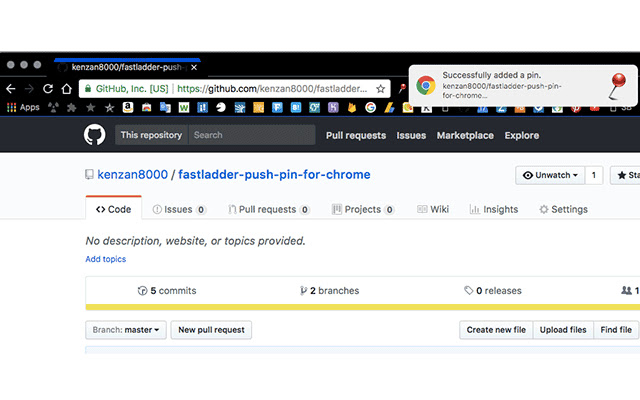Select the kenzan8000/fastladder-push browser tab
This screenshot has width=640, height=400.
click(x=127, y=67)
